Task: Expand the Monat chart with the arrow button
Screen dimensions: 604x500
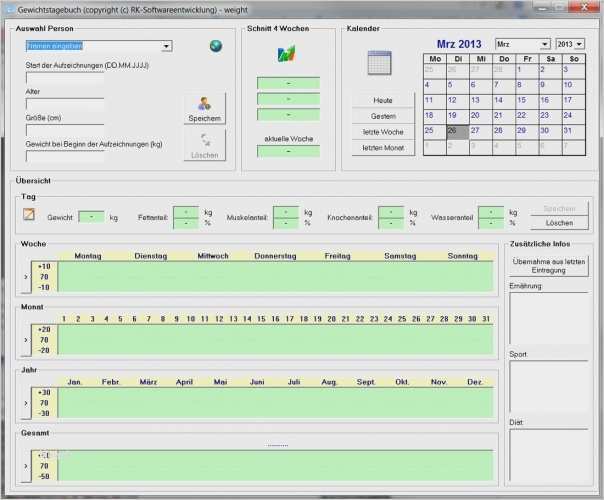Action: (x=26, y=340)
